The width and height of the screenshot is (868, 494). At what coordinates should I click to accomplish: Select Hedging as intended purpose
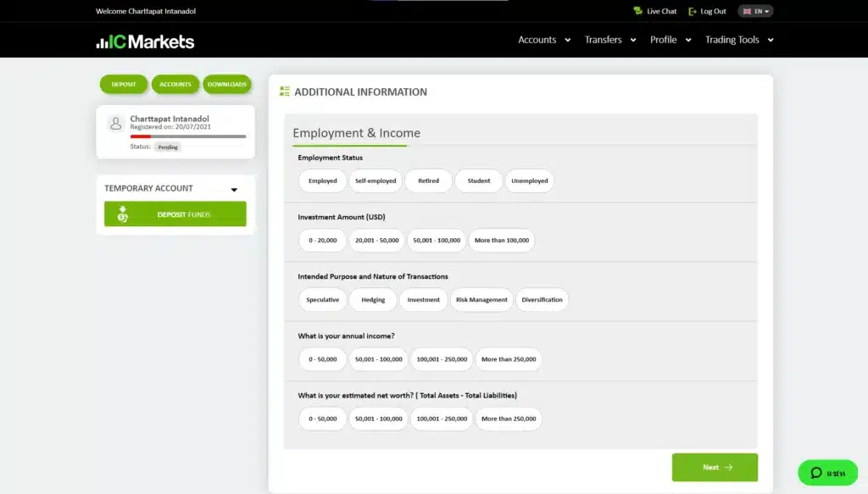373,300
